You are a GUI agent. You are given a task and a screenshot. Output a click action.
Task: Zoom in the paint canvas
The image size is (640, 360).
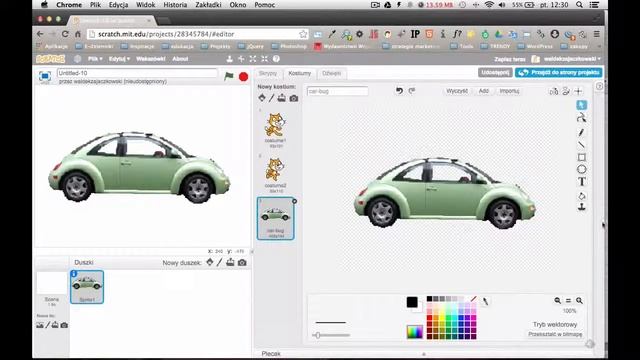coord(579,300)
